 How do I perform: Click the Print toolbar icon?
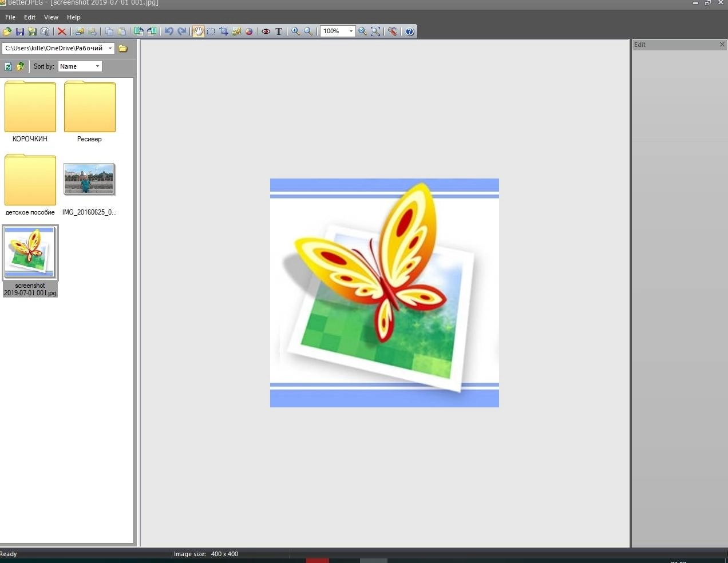tap(80, 31)
